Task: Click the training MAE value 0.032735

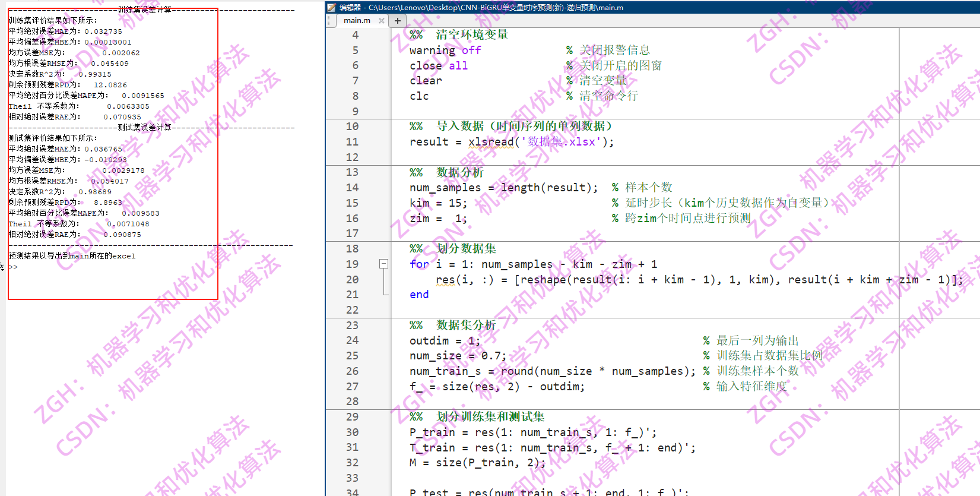Action: [x=103, y=31]
